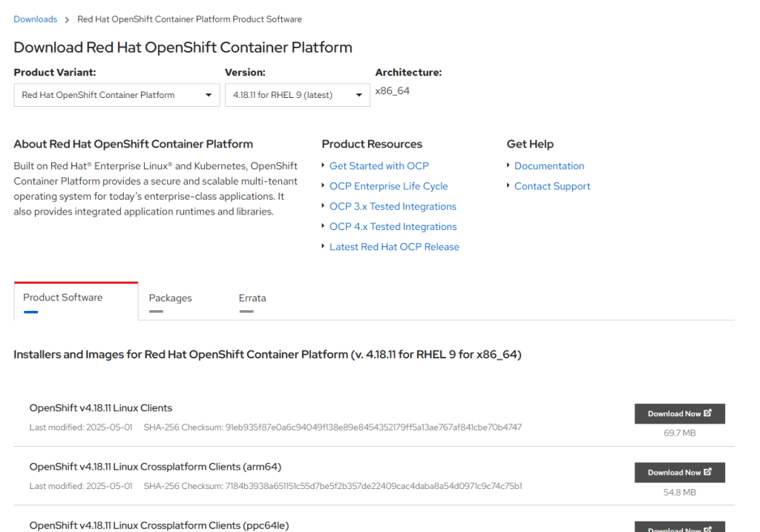Open the Contact Support link
This screenshot has width=760, height=532.
click(x=552, y=186)
